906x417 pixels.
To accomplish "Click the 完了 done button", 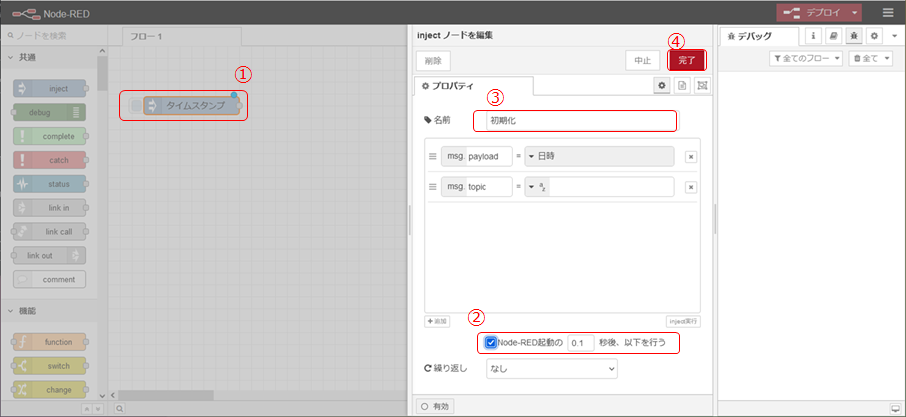I will [x=686, y=60].
